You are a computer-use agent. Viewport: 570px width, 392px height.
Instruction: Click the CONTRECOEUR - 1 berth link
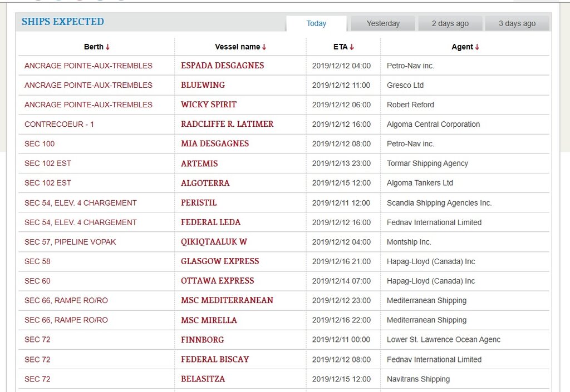(x=59, y=125)
